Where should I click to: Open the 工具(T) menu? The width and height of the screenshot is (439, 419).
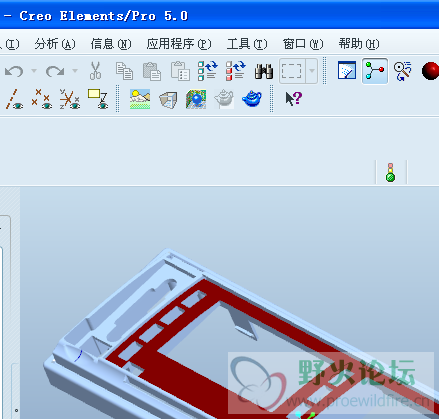tap(247, 44)
